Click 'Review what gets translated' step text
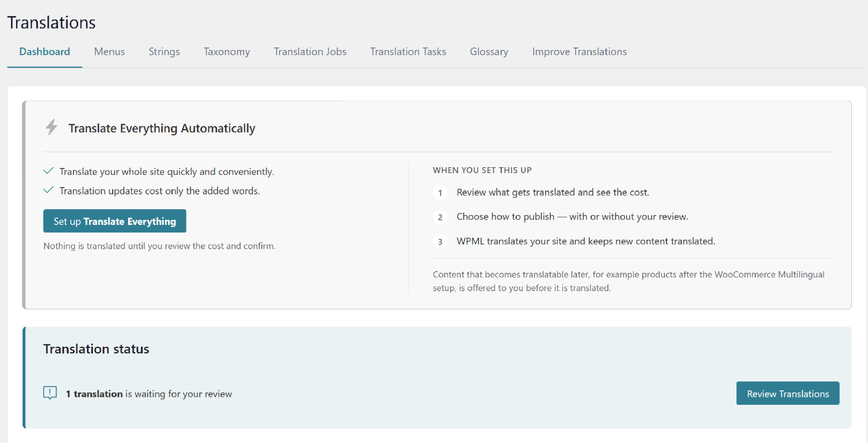Image resolution: width=868 pixels, height=443 pixels. coord(553,192)
